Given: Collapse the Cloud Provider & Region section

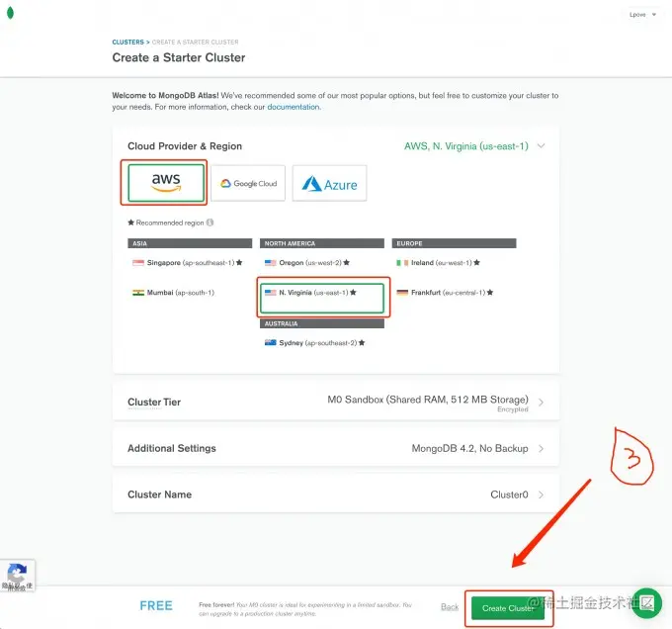Looking at the screenshot, I should [542, 145].
